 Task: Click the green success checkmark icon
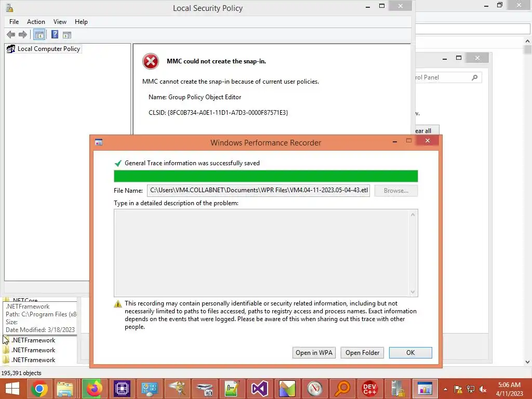[x=118, y=164]
